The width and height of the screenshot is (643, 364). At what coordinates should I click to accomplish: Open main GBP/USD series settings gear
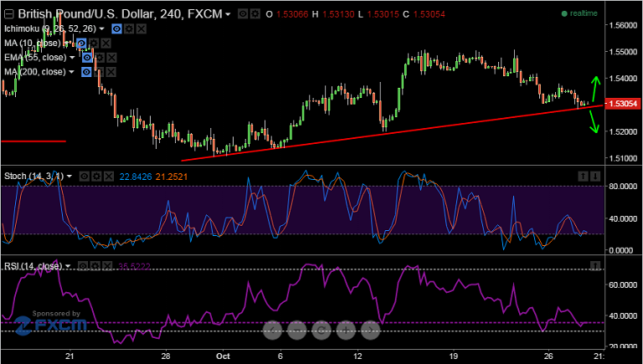coord(255,14)
